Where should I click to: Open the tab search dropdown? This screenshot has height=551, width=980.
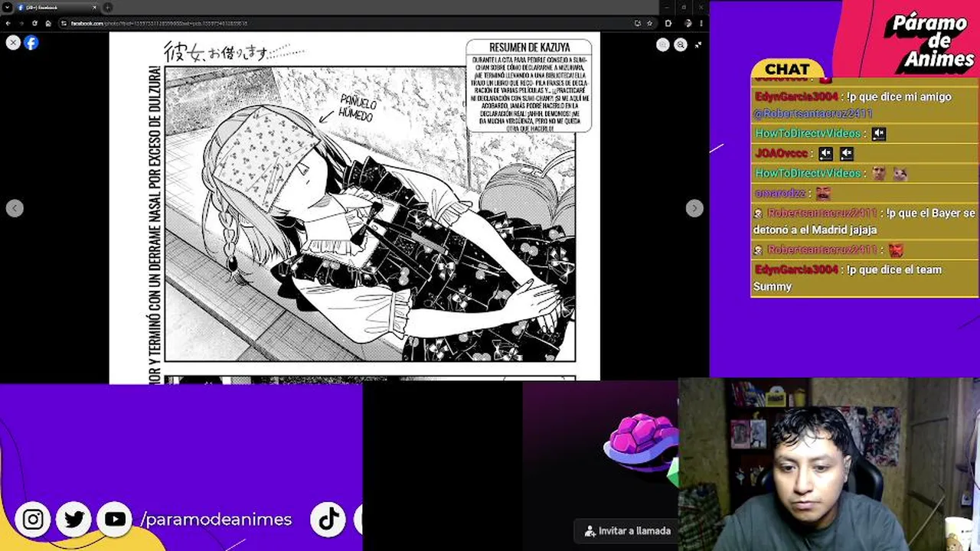[7, 7]
